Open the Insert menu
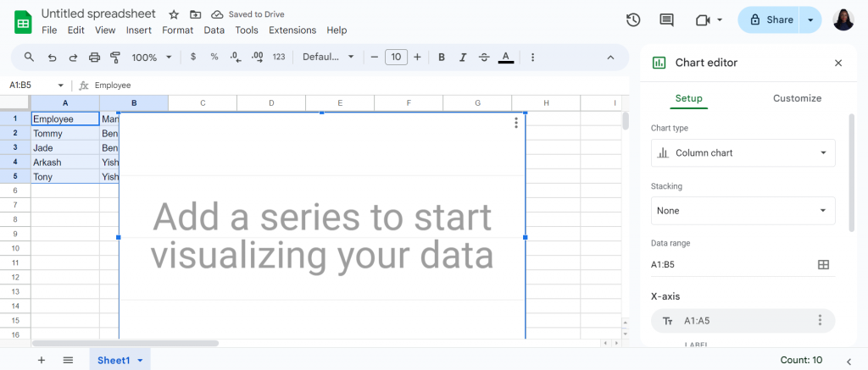The height and width of the screenshot is (370, 868). pyautogui.click(x=138, y=30)
